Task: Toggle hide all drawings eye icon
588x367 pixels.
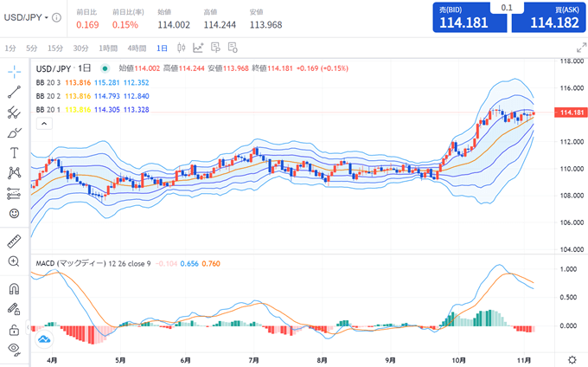Action: 14,349
